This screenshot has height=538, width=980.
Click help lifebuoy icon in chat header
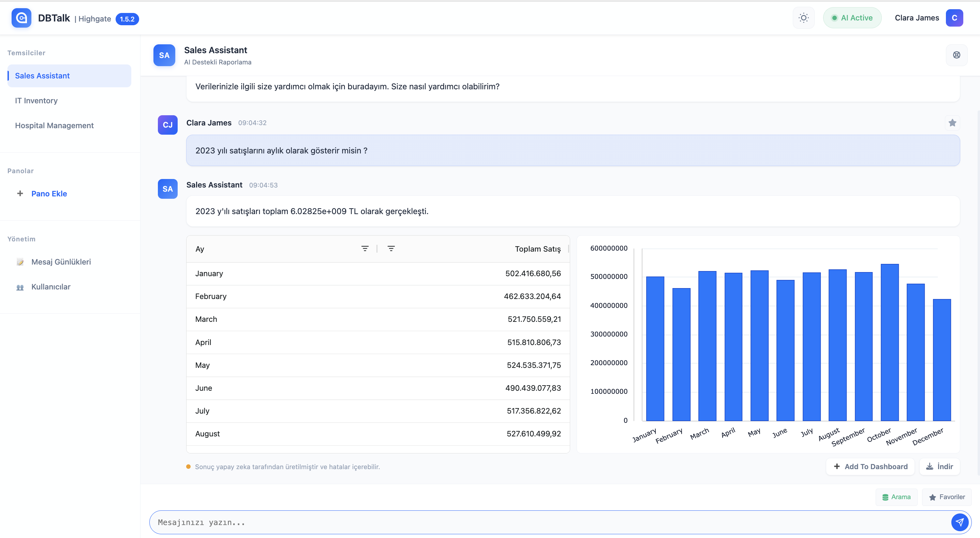[x=956, y=55]
